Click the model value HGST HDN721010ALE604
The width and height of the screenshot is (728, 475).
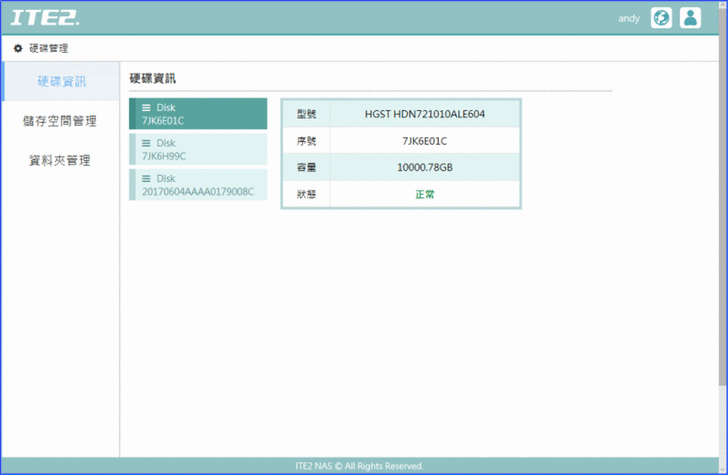424,114
